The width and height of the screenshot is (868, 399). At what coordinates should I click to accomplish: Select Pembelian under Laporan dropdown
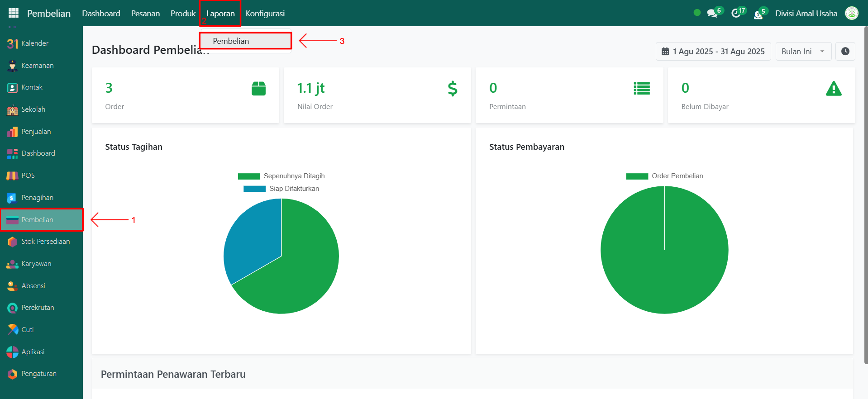coord(245,41)
